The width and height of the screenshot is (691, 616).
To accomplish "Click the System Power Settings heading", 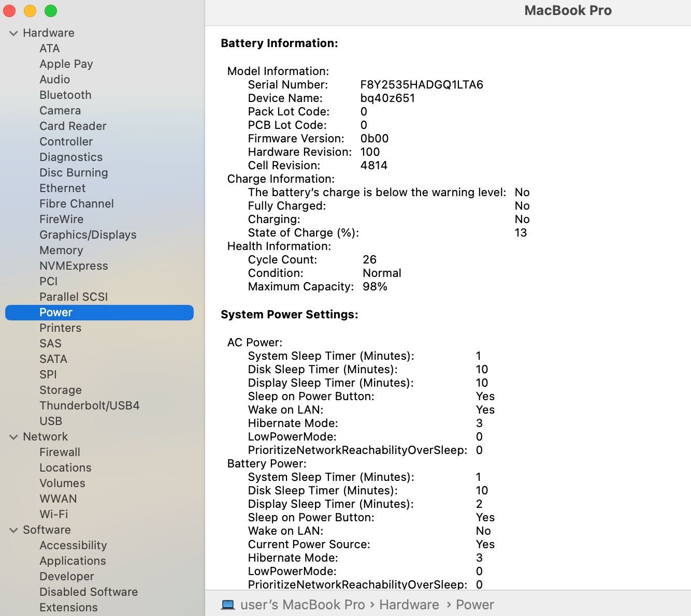I will pyautogui.click(x=290, y=314).
